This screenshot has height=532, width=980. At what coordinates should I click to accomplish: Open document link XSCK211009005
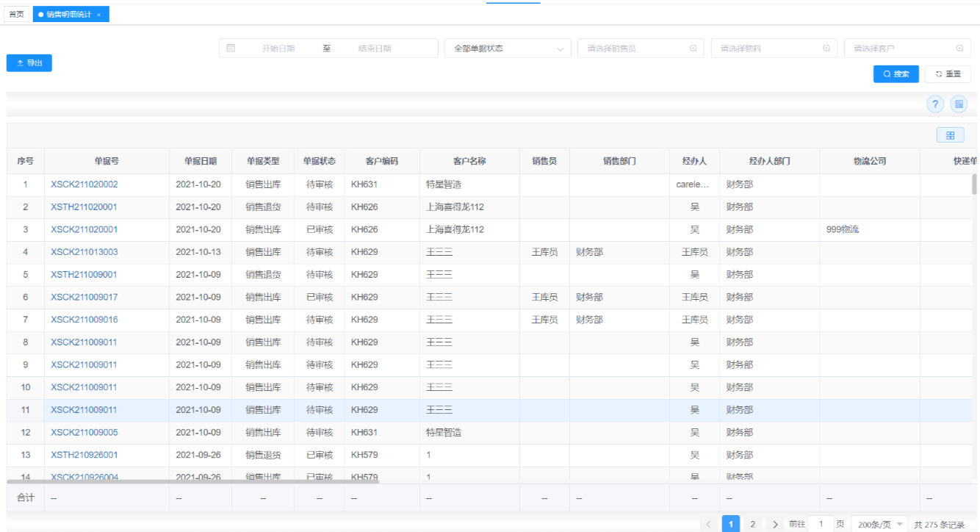point(84,433)
